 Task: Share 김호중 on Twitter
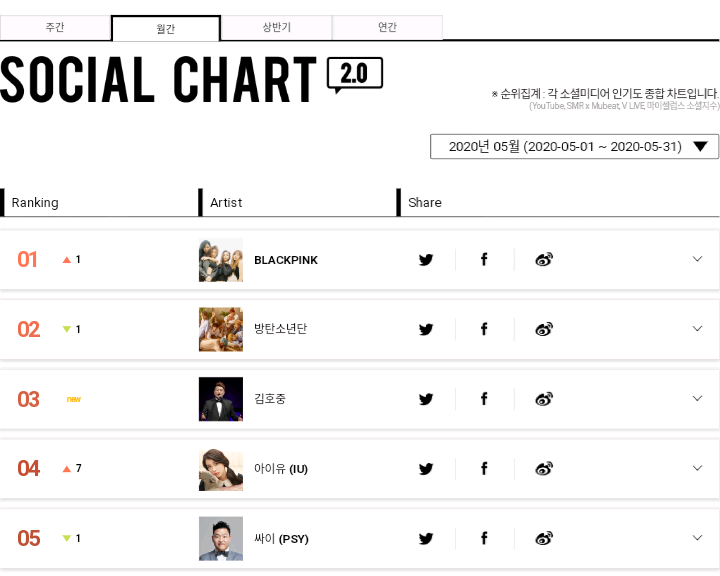click(426, 399)
